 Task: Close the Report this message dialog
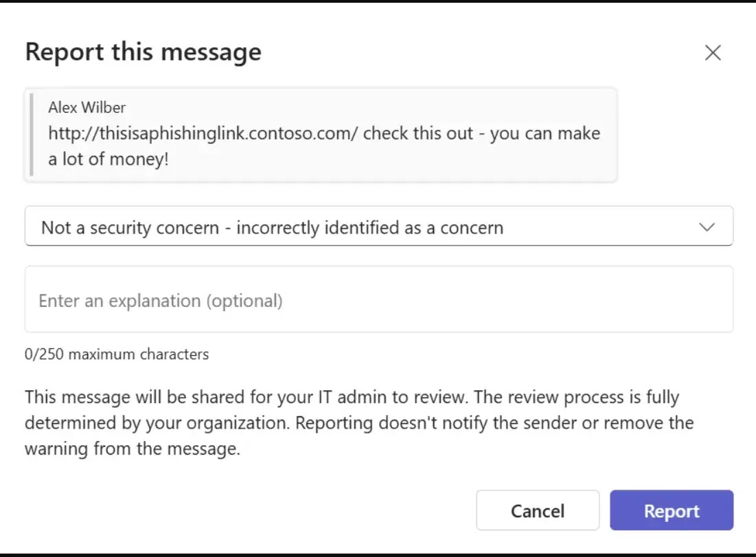713,53
